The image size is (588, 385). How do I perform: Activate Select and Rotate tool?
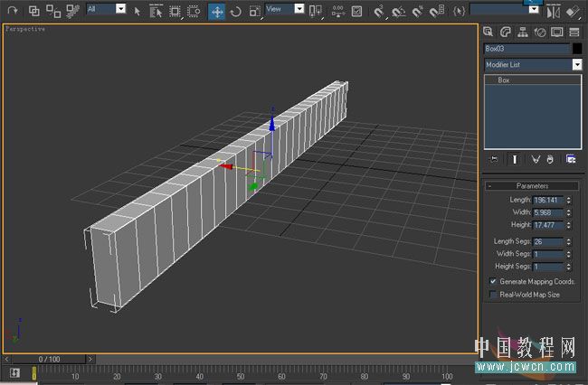tap(236, 12)
